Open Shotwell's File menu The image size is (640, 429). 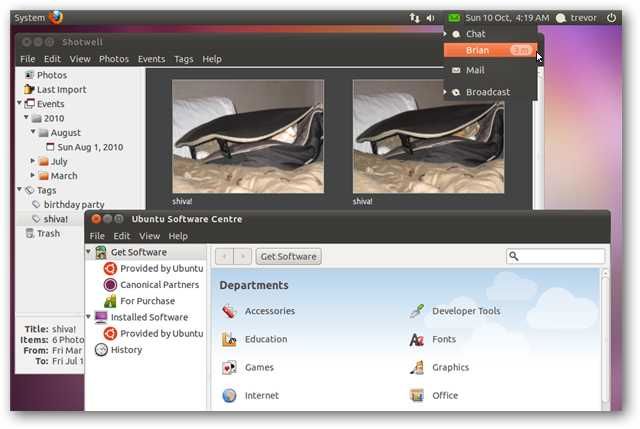pyautogui.click(x=28, y=59)
